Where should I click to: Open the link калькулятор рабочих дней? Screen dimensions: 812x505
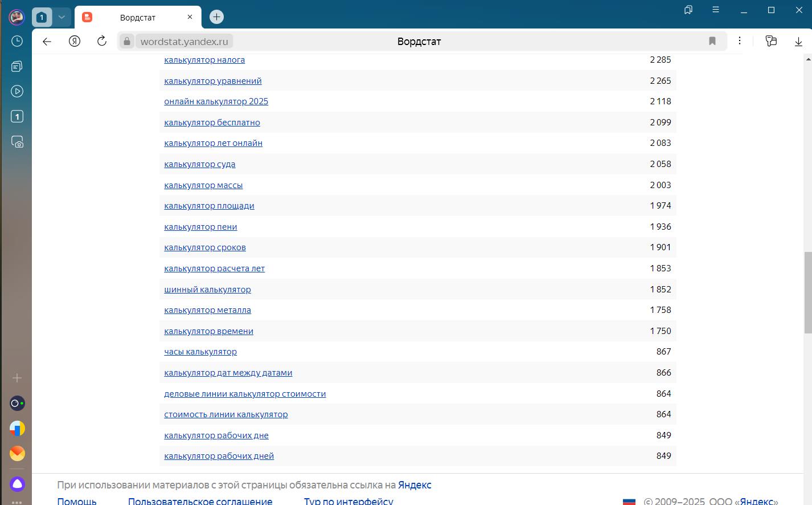click(219, 456)
